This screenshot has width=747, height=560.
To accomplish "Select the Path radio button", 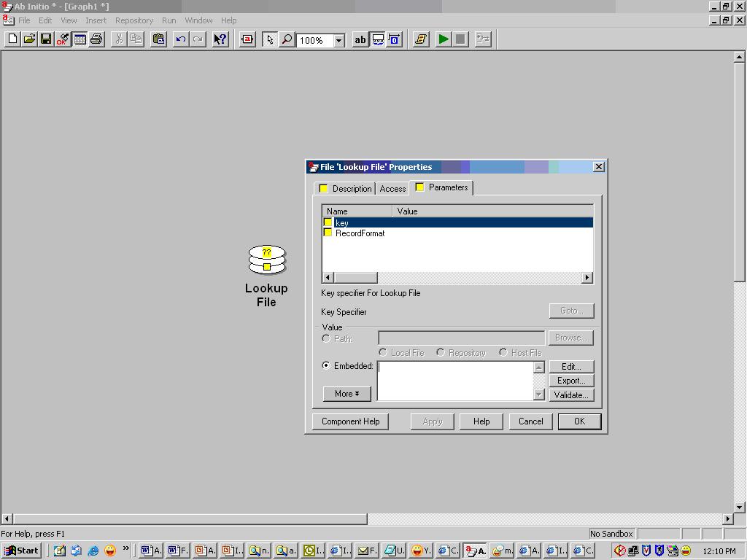I will coord(326,338).
